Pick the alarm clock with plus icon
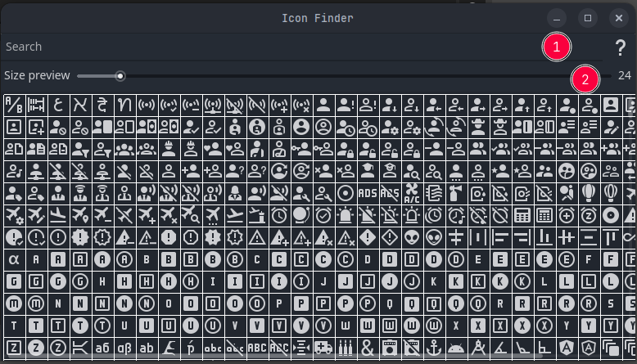Image resolution: width=637 pixels, height=364 pixels. coord(567,215)
